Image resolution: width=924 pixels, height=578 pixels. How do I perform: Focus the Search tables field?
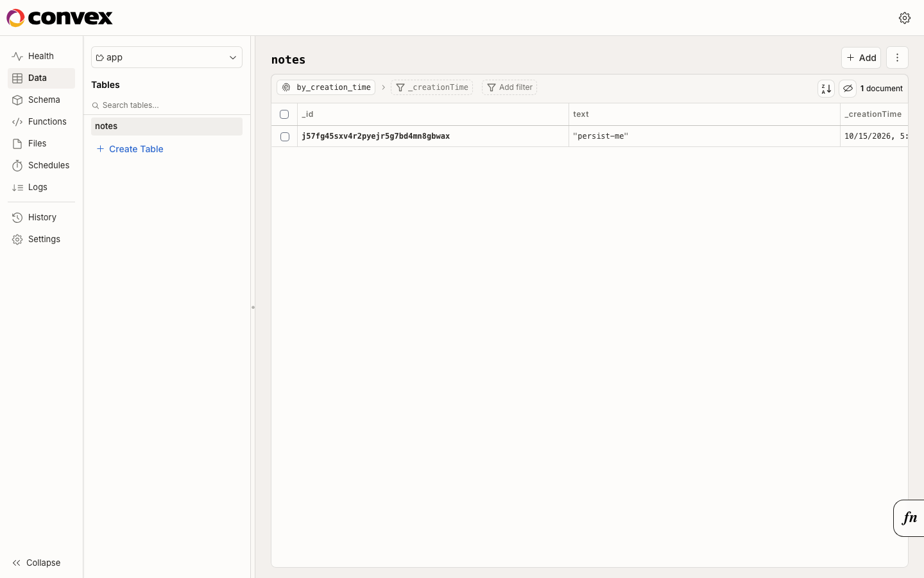tap(167, 105)
